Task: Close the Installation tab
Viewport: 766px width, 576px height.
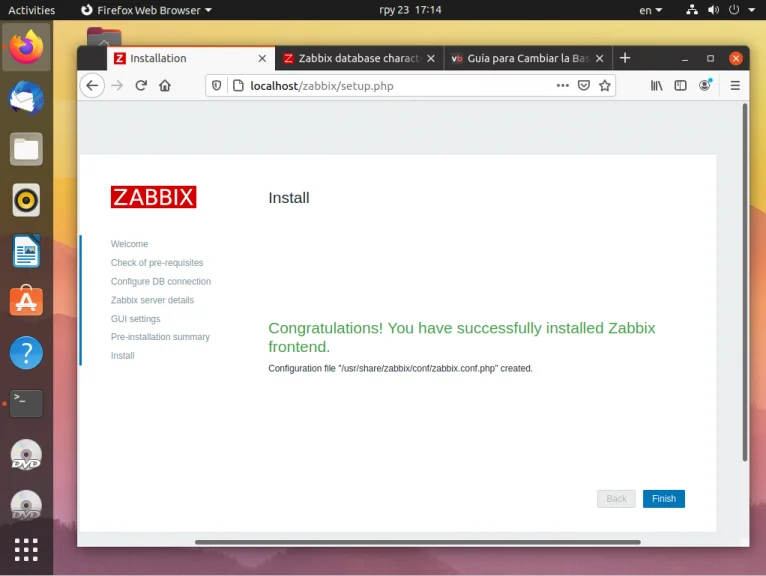Action: tap(262, 59)
